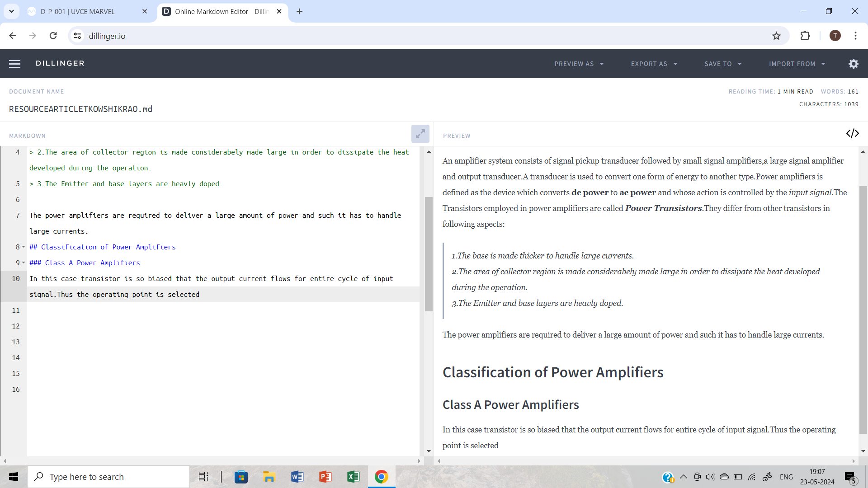Show hidden system tray icons
Image resolution: width=868 pixels, height=488 pixels.
683,477
